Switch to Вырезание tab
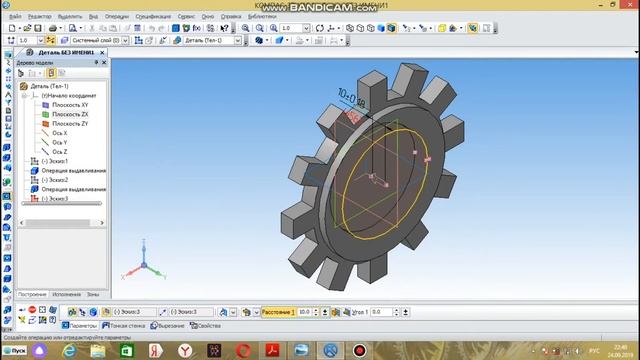Viewport: 640px width, 360px height. [167, 326]
